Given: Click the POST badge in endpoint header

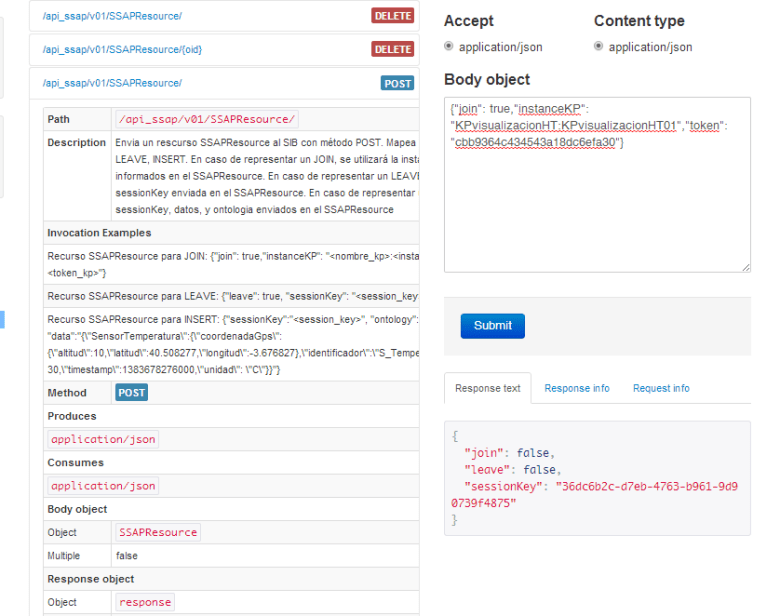Looking at the screenshot, I should point(397,83).
